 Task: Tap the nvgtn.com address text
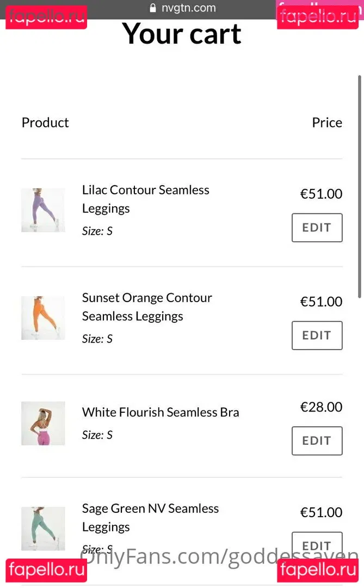tap(188, 8)
